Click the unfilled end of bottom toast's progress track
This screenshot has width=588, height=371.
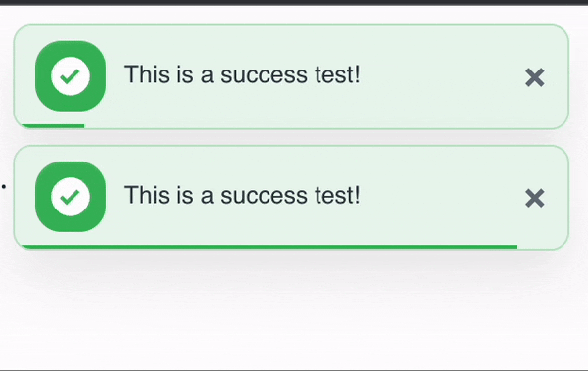pos(539,247)
